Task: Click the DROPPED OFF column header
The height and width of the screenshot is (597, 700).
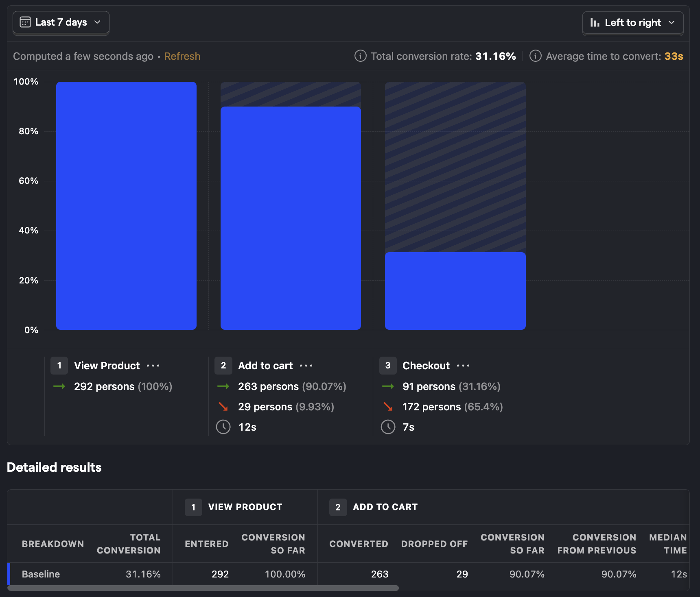Action: coord(435,544)
